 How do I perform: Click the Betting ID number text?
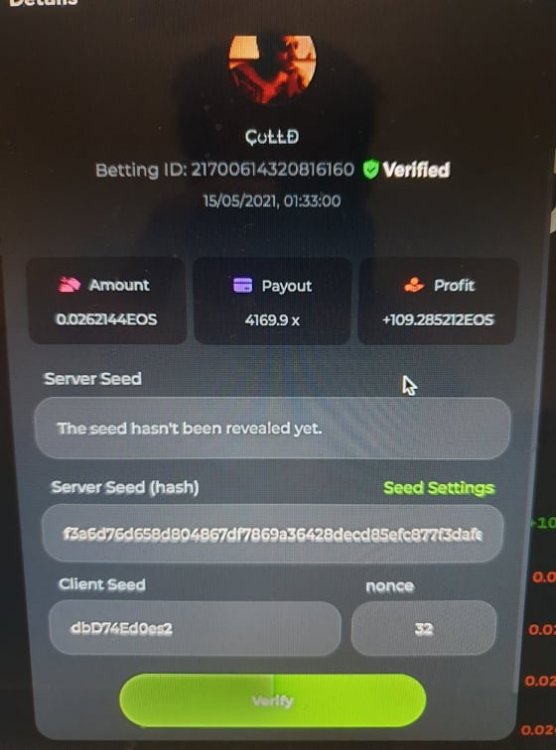click(273, 170)
